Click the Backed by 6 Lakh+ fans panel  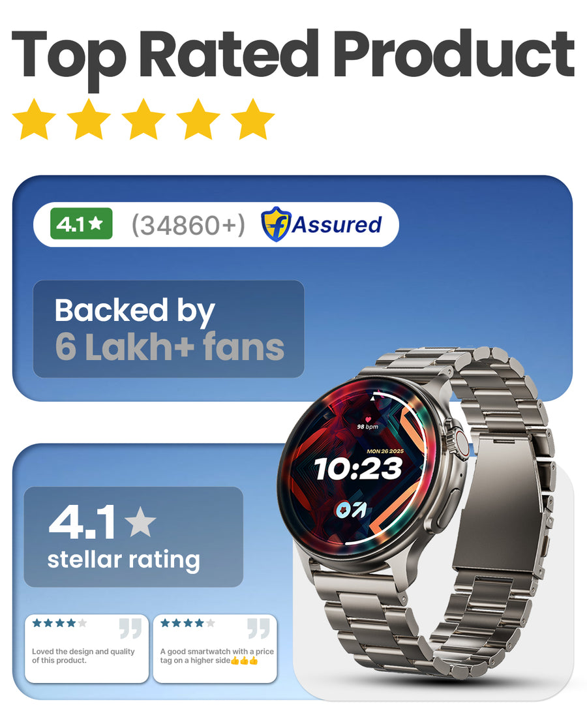168,329
